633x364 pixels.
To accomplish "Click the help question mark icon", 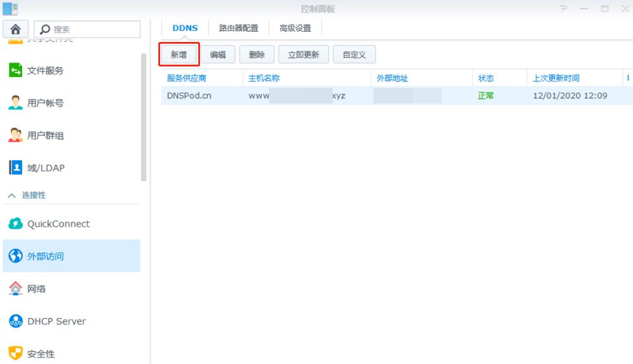I will tap(563, 8).
